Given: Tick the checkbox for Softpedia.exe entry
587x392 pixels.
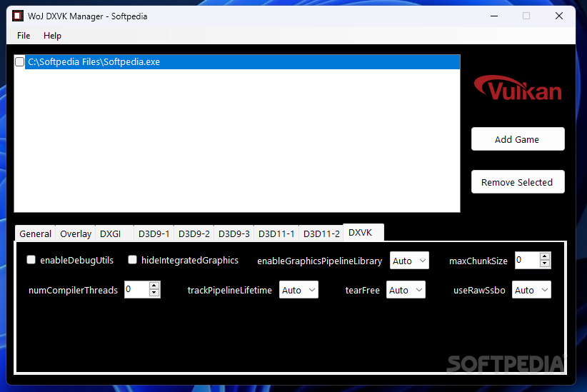Looking at the screenshot, I should (20, 62).
